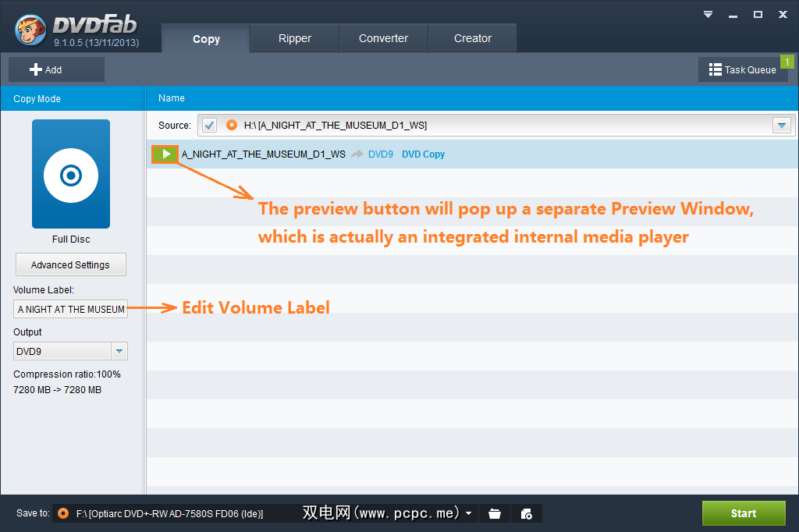Open the output folder browse icon
This screenshot has width=799, height=532.
pos(494,513)
